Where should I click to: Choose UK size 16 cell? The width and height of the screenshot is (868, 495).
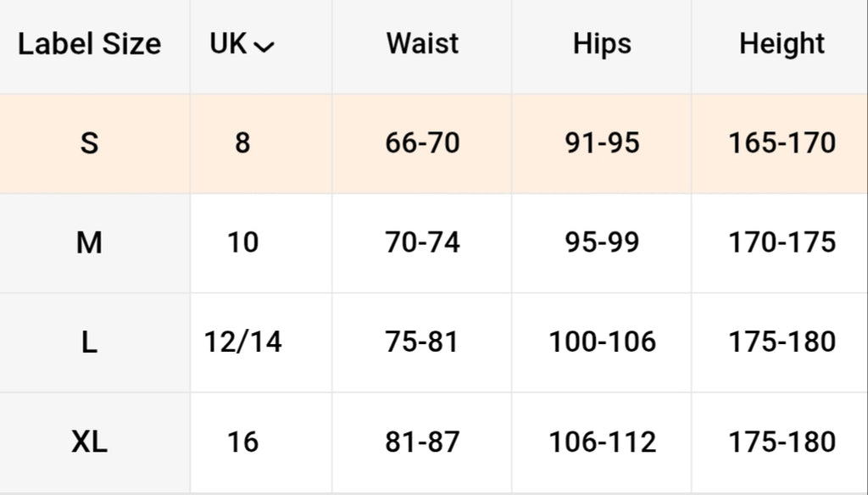242,442
